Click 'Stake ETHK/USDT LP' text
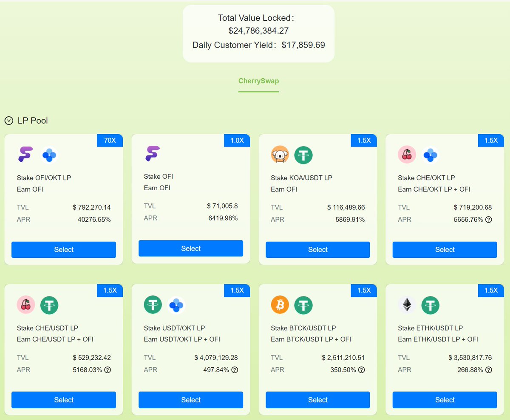 pos(430,328)
